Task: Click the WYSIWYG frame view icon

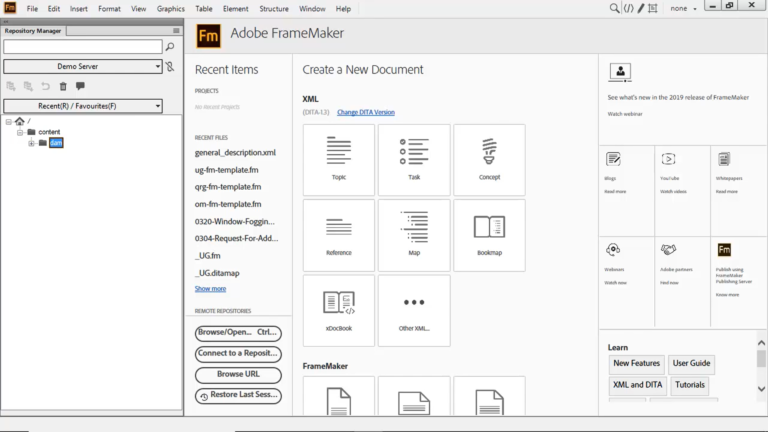Action: tap(653, 8)
